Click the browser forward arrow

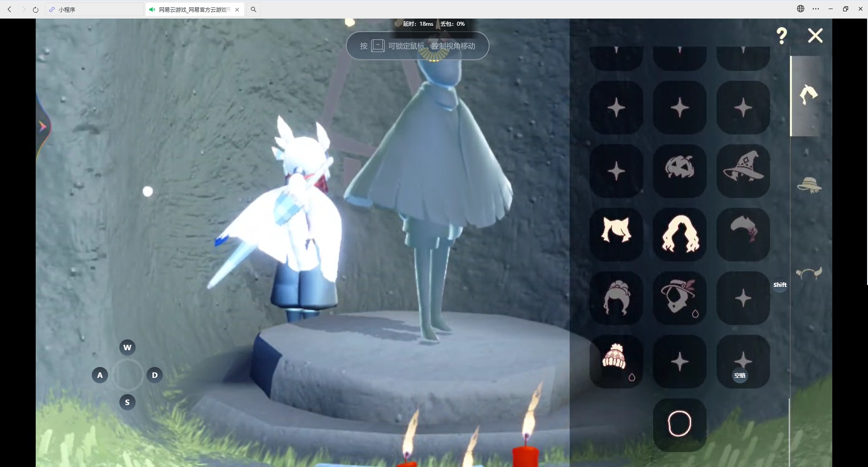[24, 9]
